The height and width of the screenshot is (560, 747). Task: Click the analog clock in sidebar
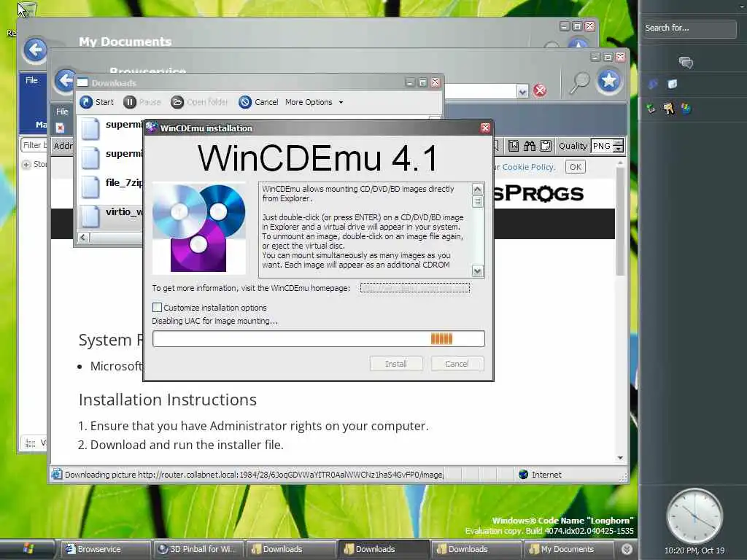(x=694, y=517)
